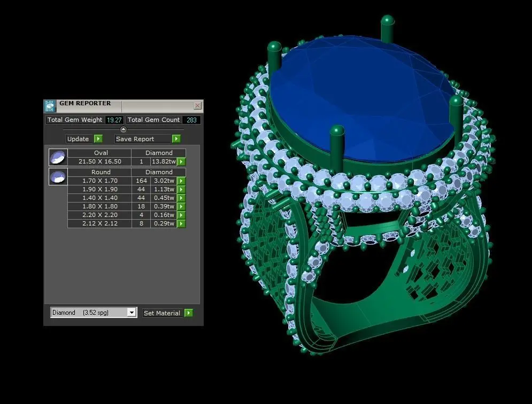Select the Oval gem shape thumbnail

tap(58, 158)
